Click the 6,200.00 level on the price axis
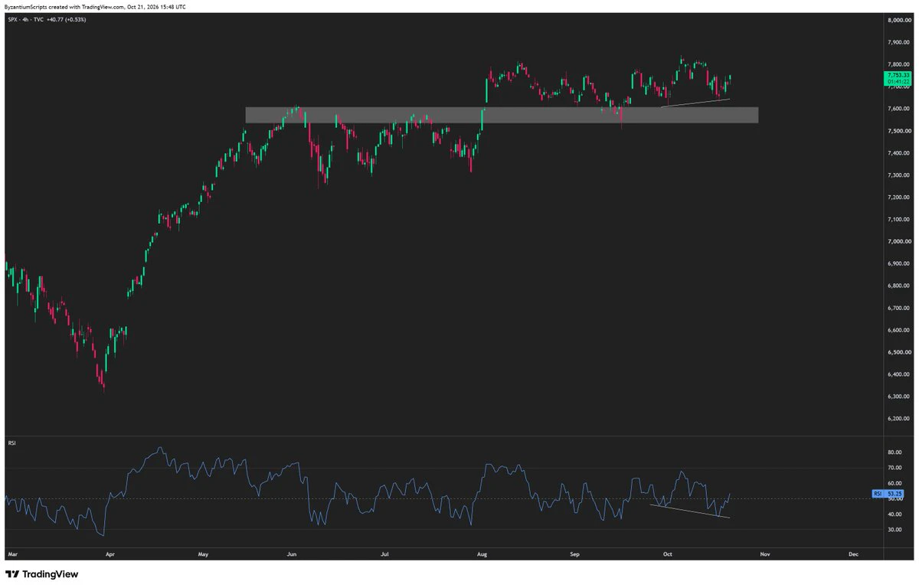Viewport: 919px width, 588px height. (898, 419)
